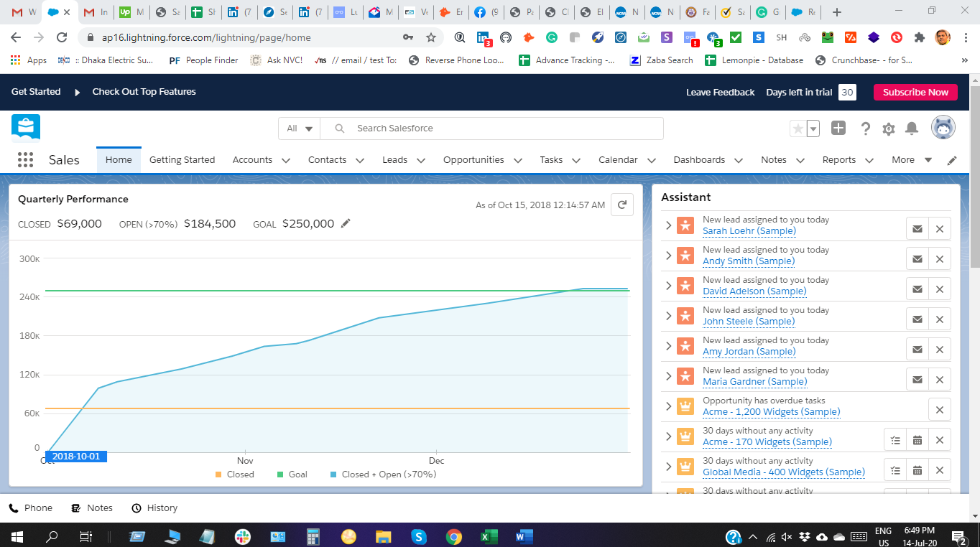Image resolution: width=980 pixels, height=547 pixels.
Task: Toggle Closed + Open legend entry
Action: click(x=383, y=474)
